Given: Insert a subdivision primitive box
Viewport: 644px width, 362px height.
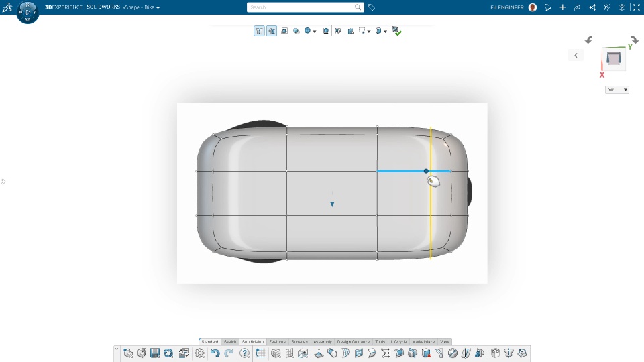Looking at the screenshot, I should pos(276,353).
